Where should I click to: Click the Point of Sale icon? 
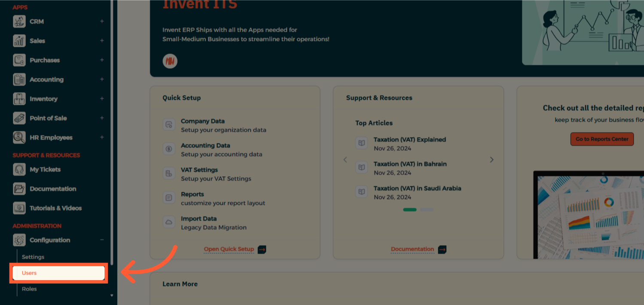tap(19, 118)
